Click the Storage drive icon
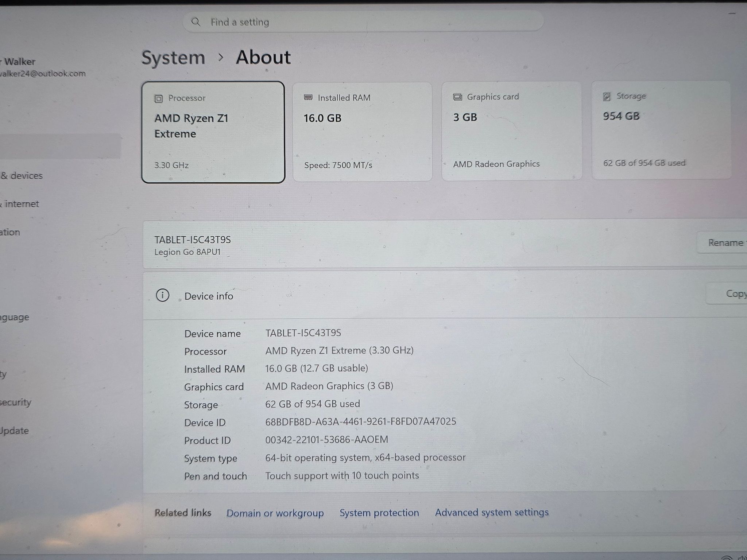Screen dimensions: 747x560 (607, 96)
